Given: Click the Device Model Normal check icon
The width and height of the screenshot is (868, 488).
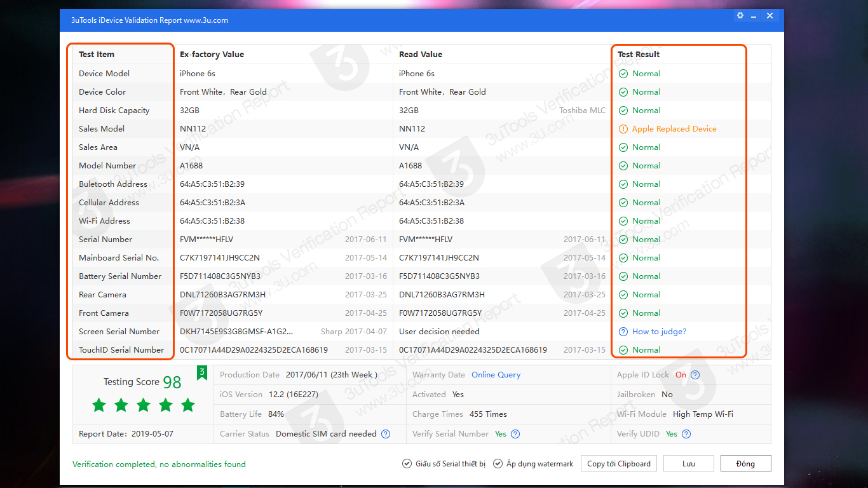Looking at the screenshot, I should pyautogui.click(x=623, y=74).
